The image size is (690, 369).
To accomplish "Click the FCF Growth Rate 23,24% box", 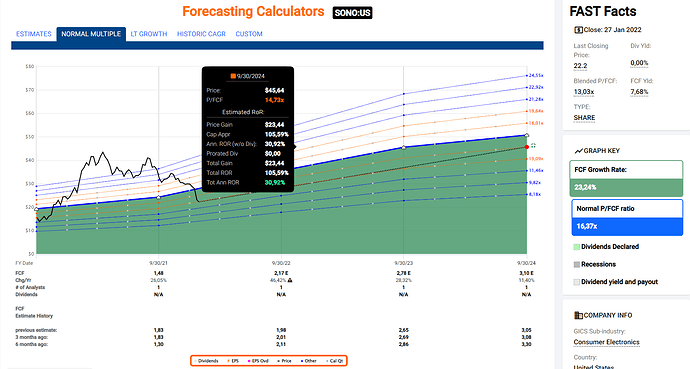I will pyautogui.click(x=626, y=179).
